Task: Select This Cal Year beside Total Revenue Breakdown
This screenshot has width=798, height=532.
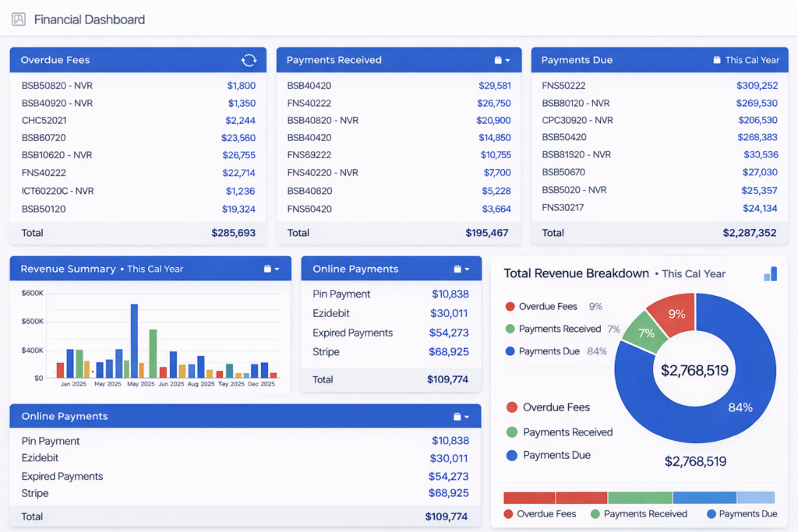Action: tap(694, 274)
